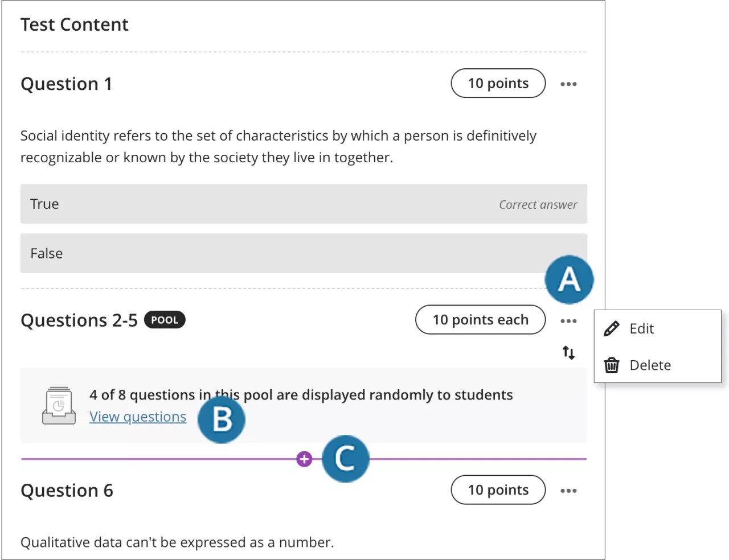Click the circular A marker
Viewport: 729px width, 560px height.
coord(569,279)
